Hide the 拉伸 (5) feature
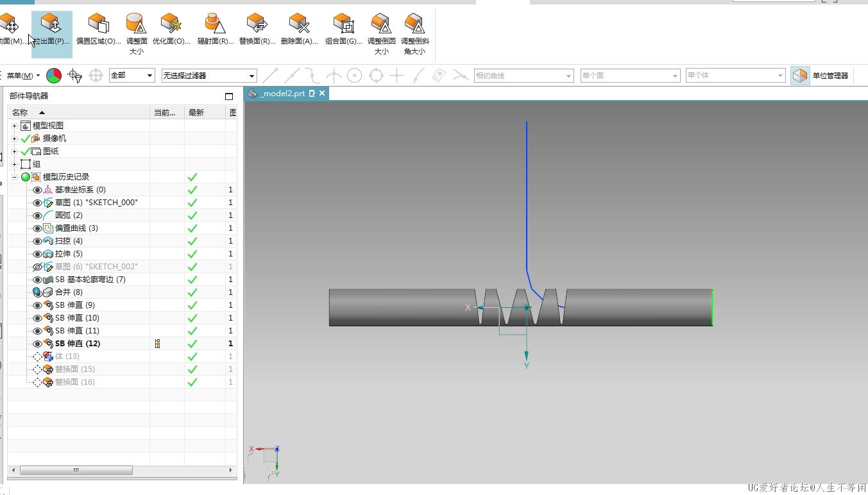The height and width of the screenshot is (495, 868). [x=37, y=254]
